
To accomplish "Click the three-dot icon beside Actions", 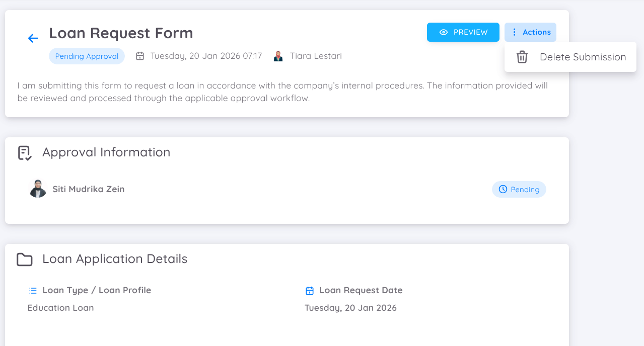I will point(514,32).
